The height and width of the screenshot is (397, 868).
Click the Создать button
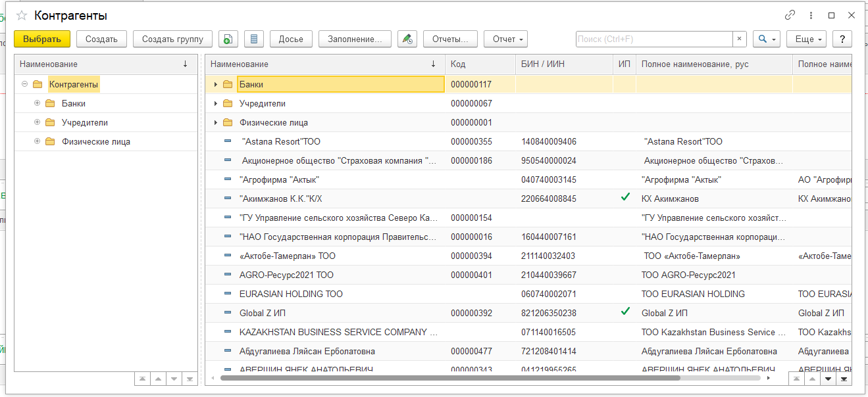pos(101,39)
